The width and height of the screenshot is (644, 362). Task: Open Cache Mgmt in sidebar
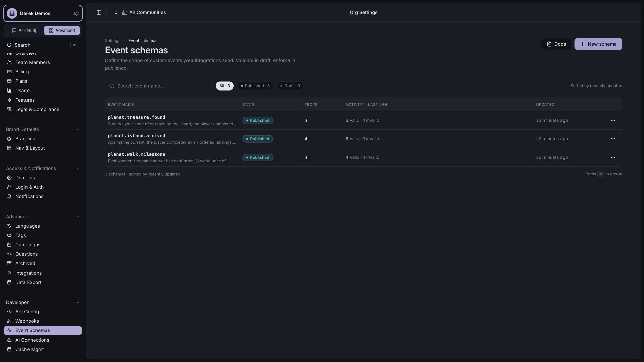[43, 349]
